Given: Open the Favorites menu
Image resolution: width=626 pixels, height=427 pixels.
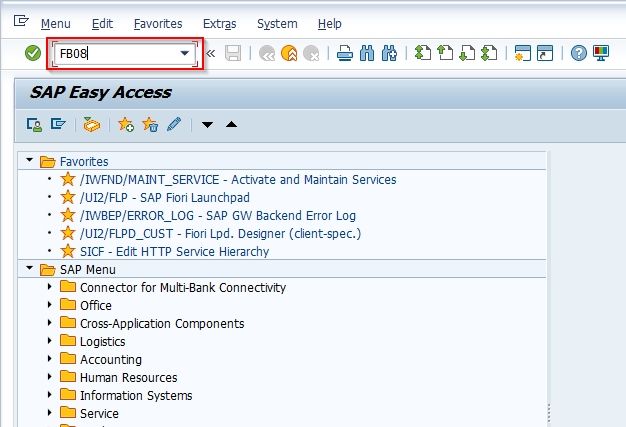Looking at the screenshot, I should [158, 24].
